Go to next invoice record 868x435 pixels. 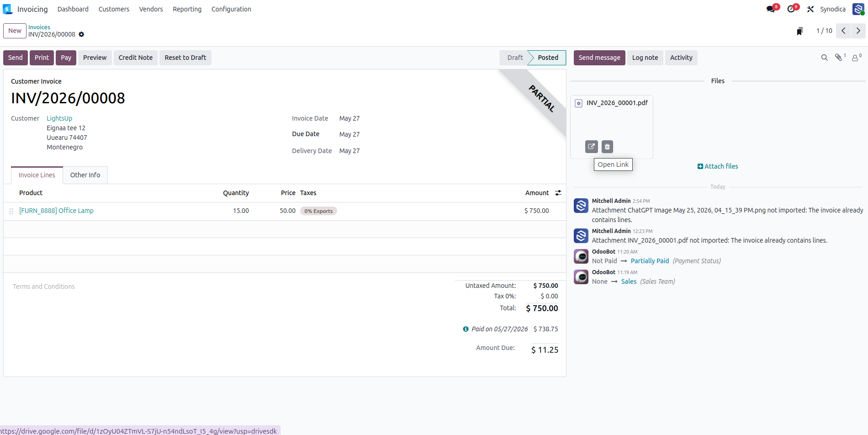point(858,31)
